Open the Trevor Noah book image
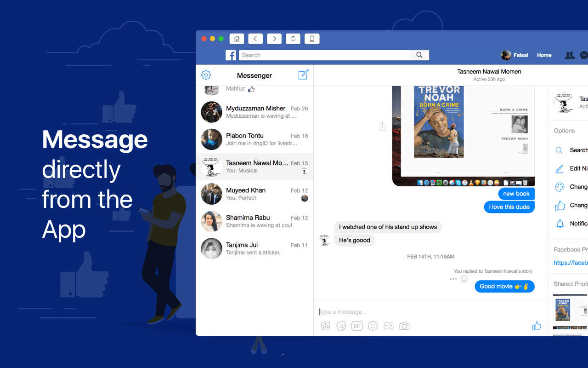The width and height of the screenshot is (588, 368). (x=464, y=136)
